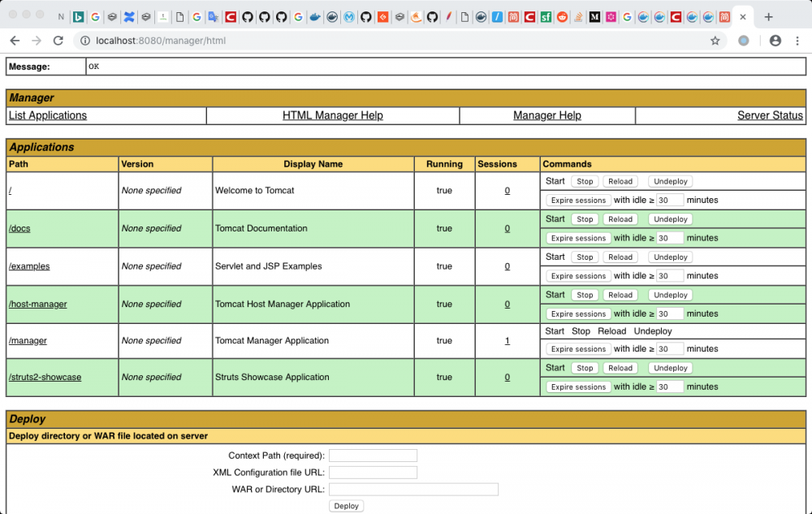Bookmark this page using the star icon
812x514 pixels.
(715, 41)
